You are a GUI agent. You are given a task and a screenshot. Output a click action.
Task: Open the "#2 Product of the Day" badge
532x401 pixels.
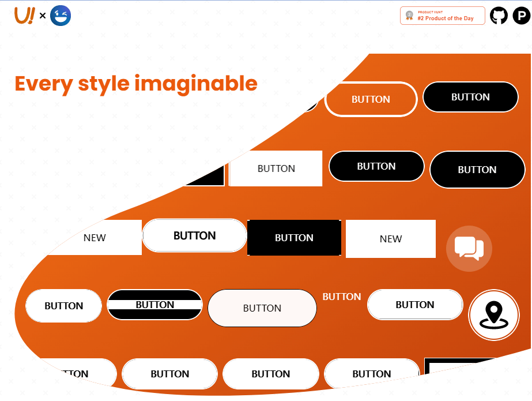click(442, 16)
